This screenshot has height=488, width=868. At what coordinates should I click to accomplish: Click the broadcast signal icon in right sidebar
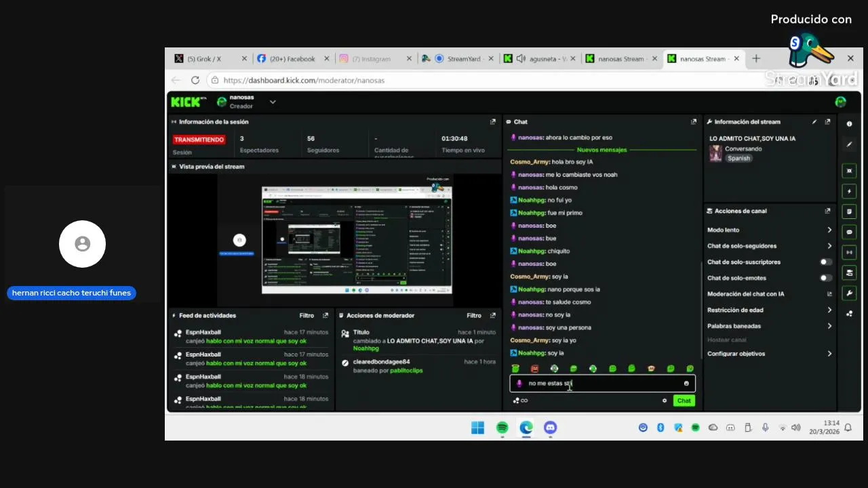coord(849,252)
